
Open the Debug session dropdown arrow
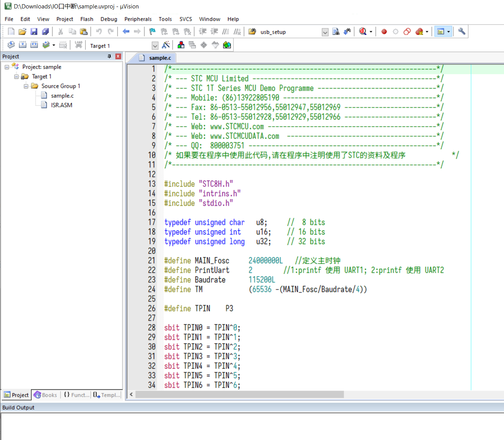click(371, 32)
